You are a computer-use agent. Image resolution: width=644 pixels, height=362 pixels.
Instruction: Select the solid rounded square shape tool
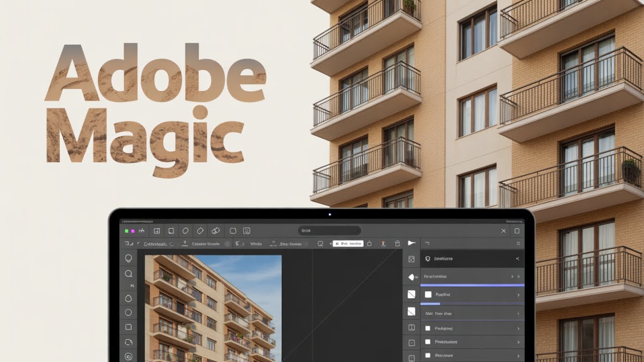coord(128,327)
